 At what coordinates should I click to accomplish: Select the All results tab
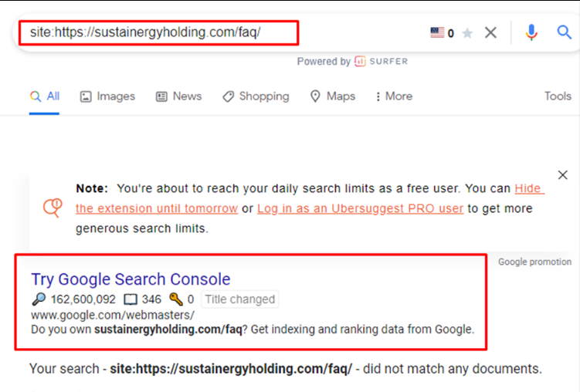(44, 96)
